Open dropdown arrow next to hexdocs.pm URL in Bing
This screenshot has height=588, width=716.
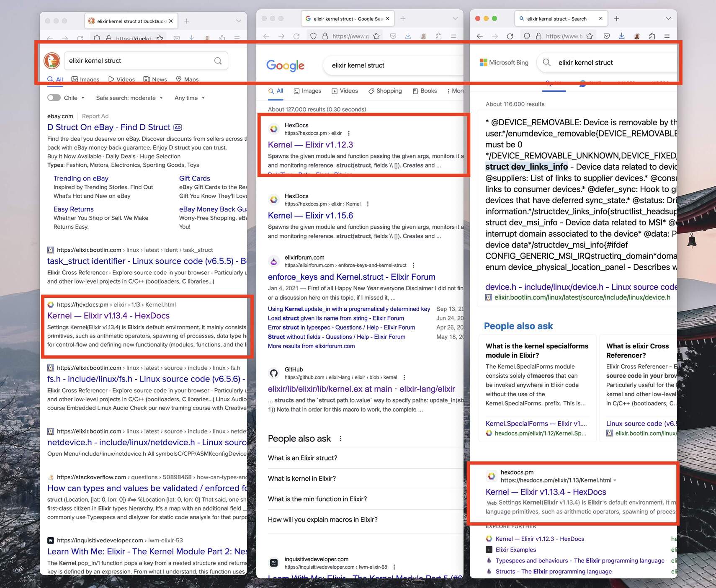coord(615,480)
